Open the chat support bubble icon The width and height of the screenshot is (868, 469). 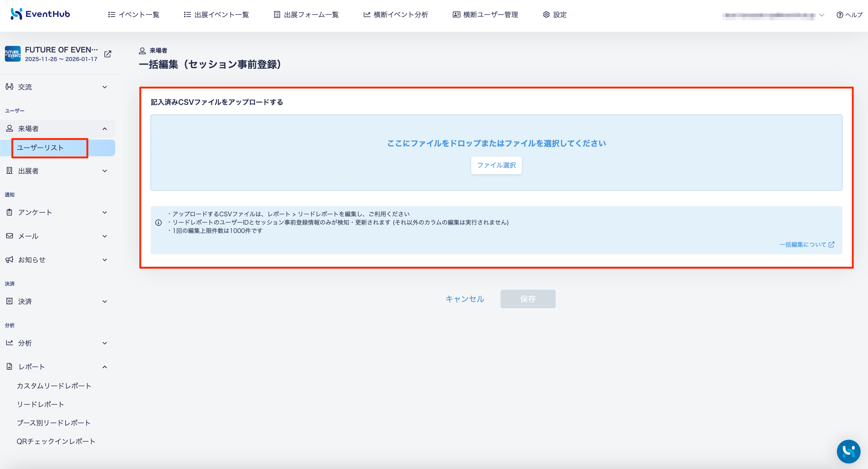click(849, 451)
